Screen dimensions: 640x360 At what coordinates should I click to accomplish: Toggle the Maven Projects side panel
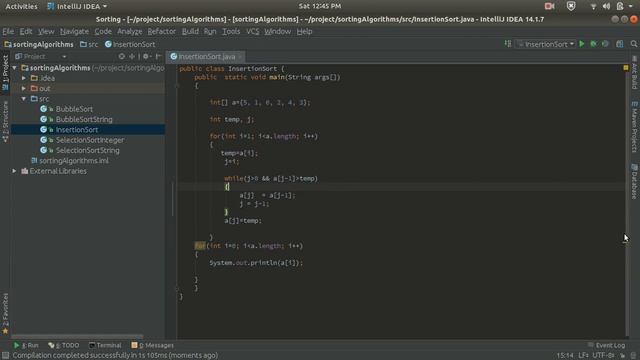(x=635, y=127)
